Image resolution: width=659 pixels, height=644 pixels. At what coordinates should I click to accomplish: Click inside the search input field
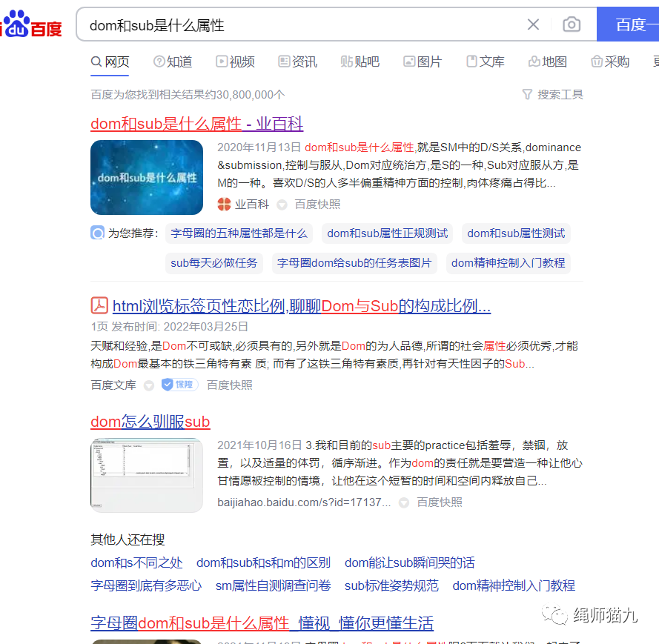(297, 24)
